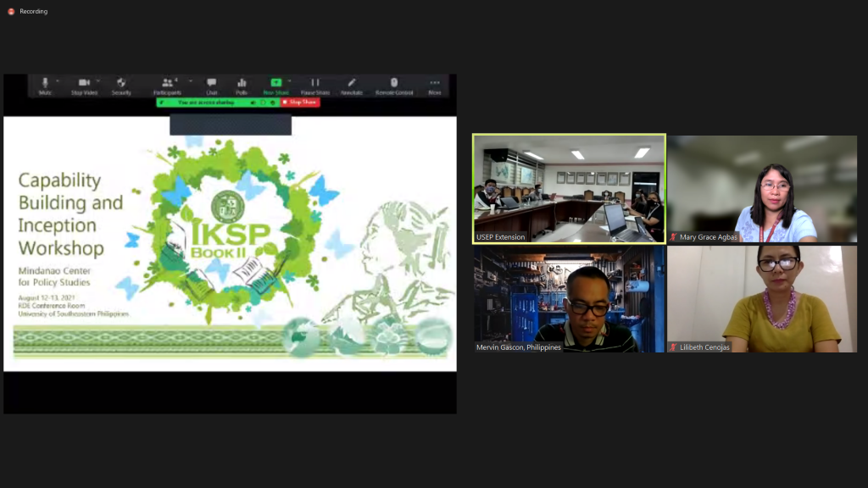Open the Participants panel
Viewport: 868px width, 488px height.
[167, 86]
